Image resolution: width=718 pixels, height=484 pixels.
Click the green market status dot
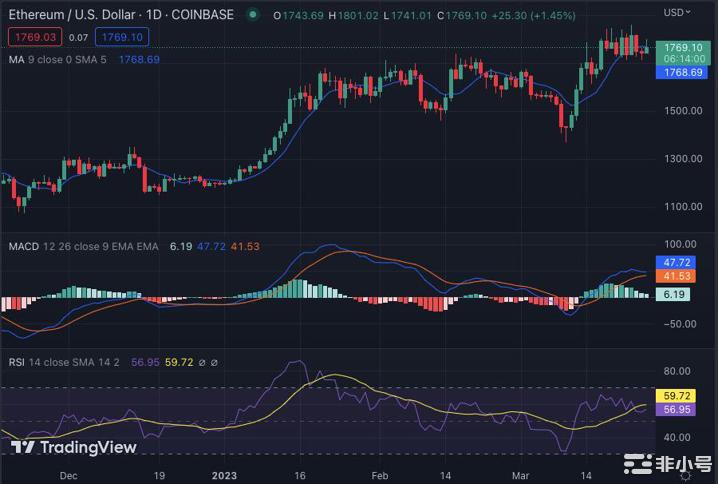[253, 14]
